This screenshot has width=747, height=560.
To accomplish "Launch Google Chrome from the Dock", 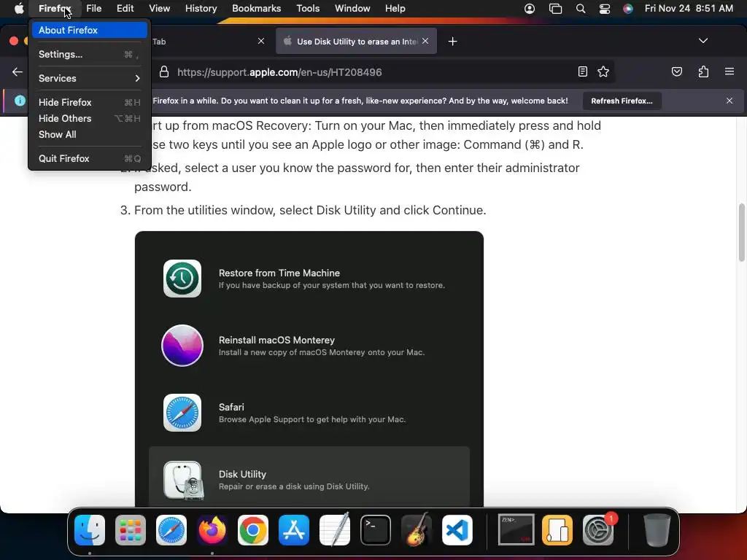I will [253, 530].
